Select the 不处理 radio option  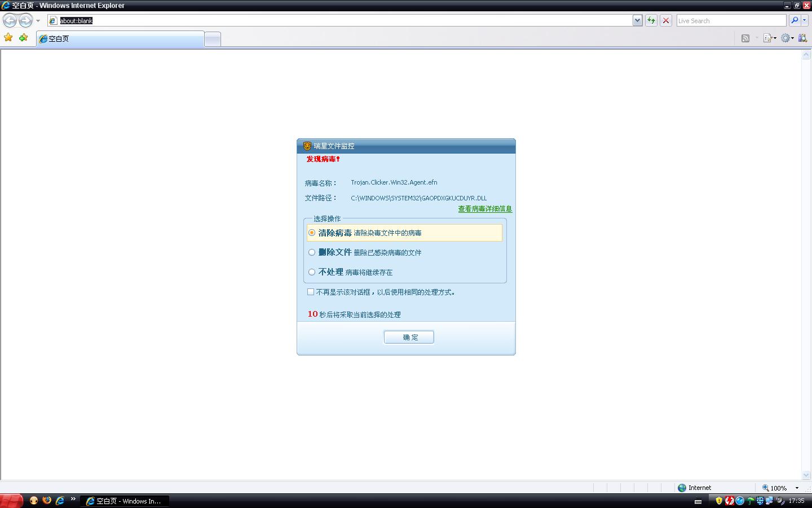[312, 272]
